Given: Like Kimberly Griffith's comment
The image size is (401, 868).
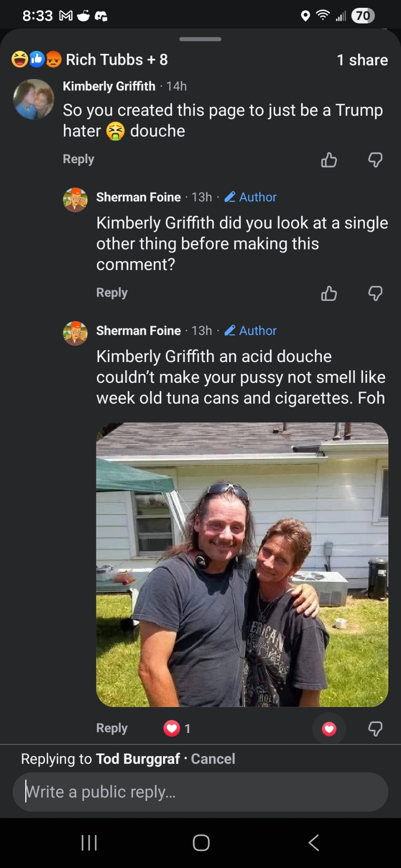Looking at the screenshot, I should (329, 160).
